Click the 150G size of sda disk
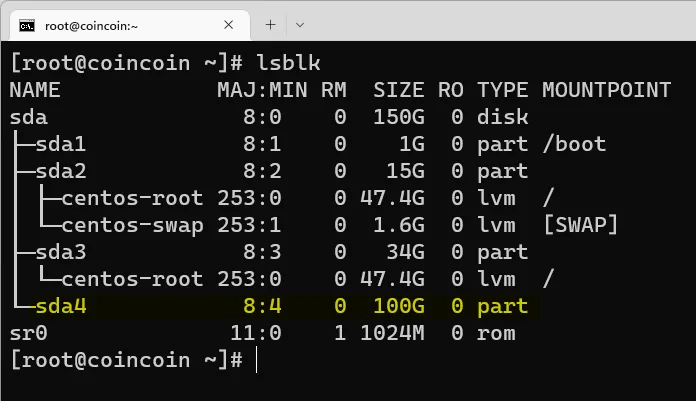The height and width of the screenshot is (401, 696). pyautogui.click(x=399, y=117)
